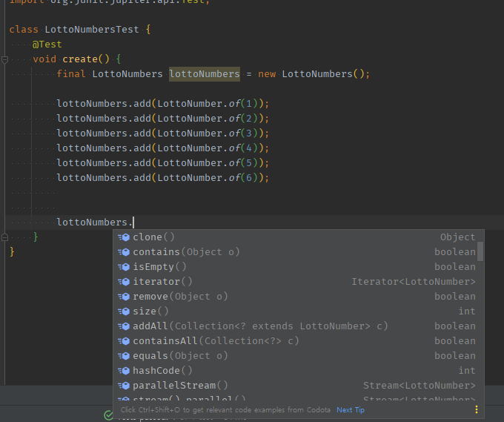Click fold end marker at method's closing brace
Viewport: 504px width, 422px height.
(4, 237)
